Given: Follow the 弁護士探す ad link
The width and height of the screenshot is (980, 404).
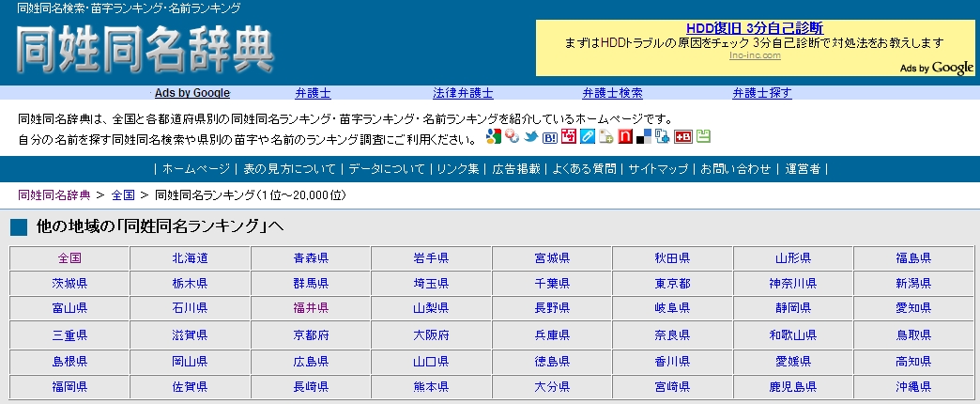Looking at the screenshot, I should [762, 93].
